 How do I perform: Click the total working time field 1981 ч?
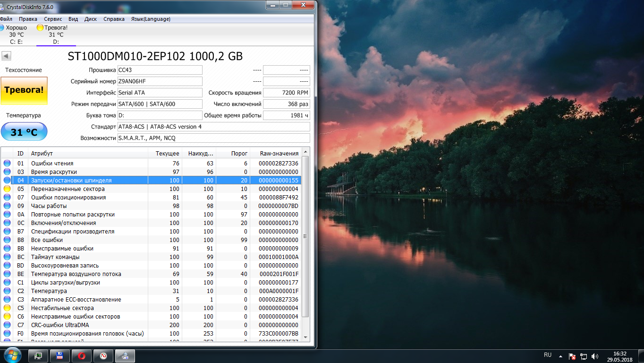(x=287, y=115)
